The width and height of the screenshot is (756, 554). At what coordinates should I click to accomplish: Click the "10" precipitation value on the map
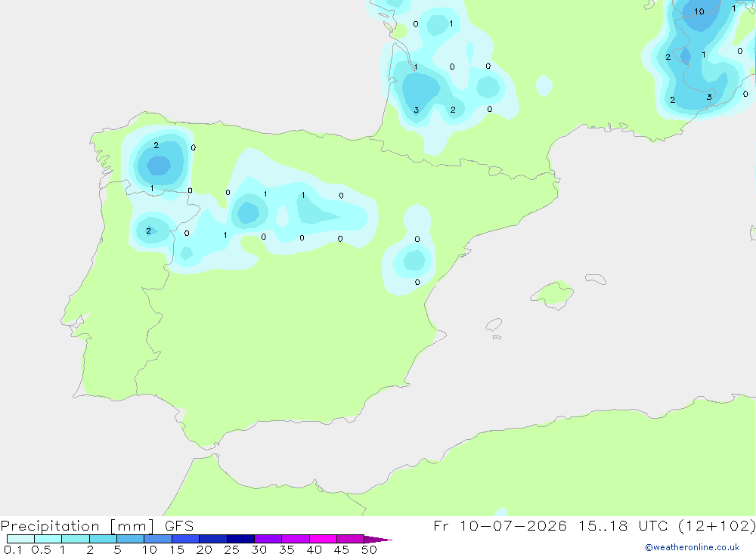click(699, 11)
